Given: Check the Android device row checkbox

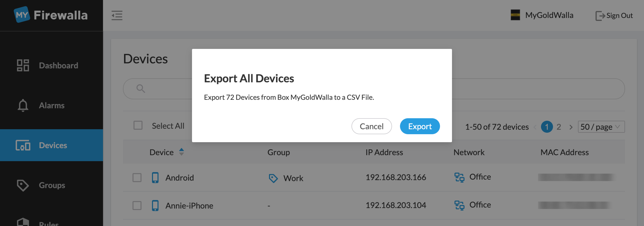Looking at the screenshot, I should pos(137,178).
